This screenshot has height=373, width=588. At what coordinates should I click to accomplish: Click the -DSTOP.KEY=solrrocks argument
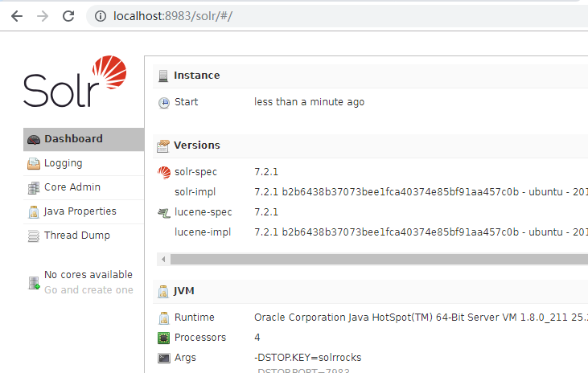[308, 358]
